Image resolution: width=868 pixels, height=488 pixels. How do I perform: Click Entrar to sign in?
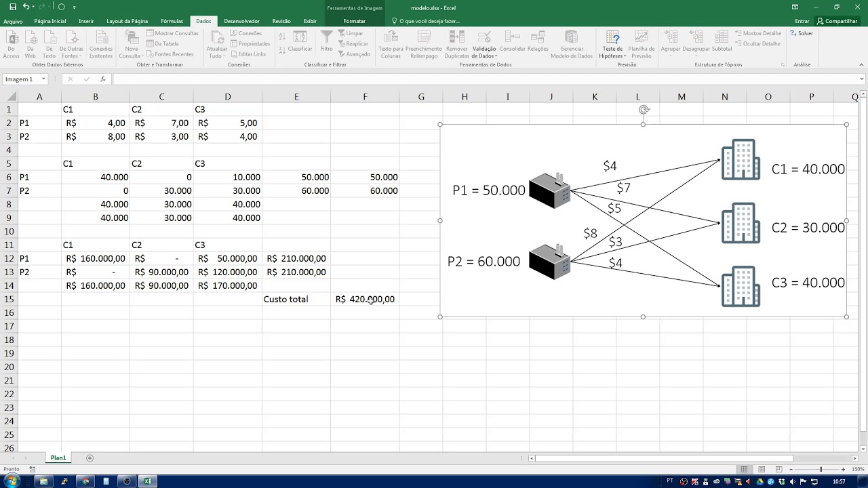pyautogui.click(x=802, y=21)
